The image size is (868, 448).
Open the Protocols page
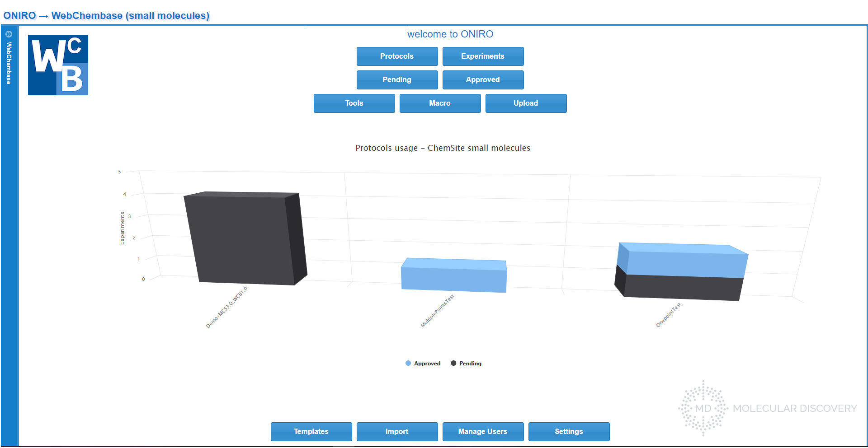point(397,56)
